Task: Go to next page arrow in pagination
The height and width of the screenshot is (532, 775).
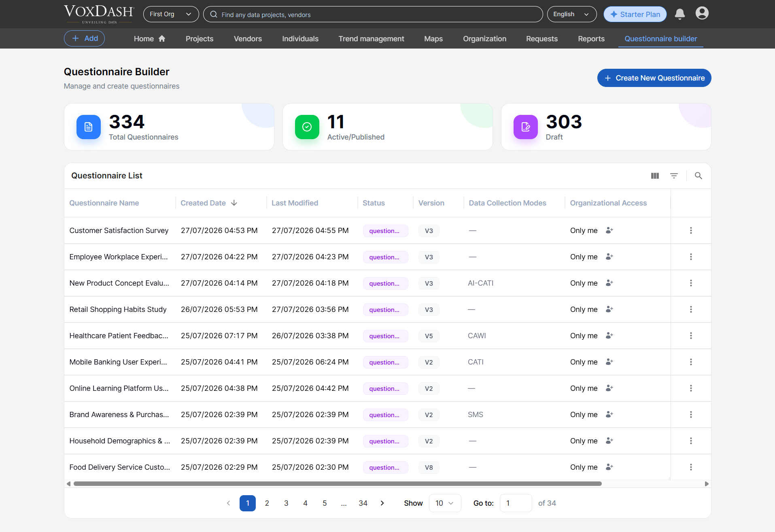Action: (382, 503)
